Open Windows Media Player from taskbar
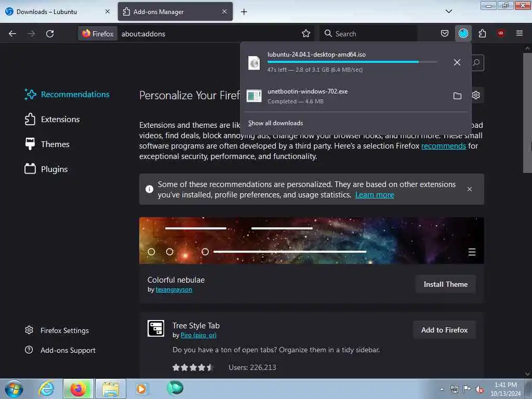 coord(141,389)
